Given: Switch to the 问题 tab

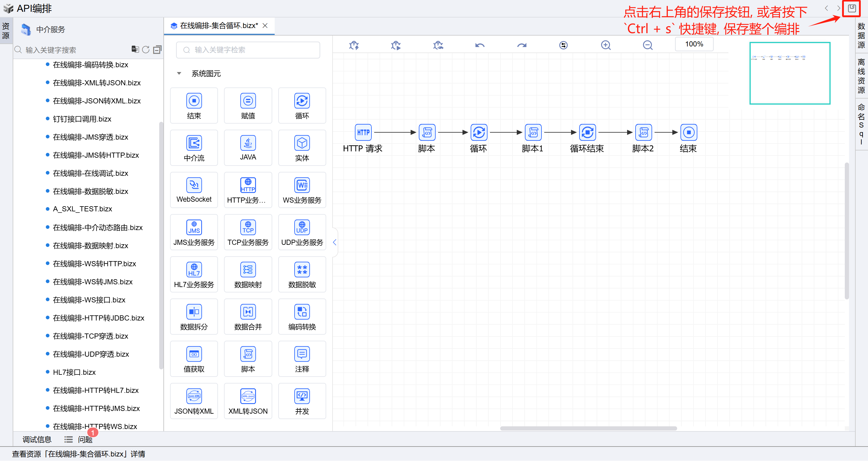Looking at the screenshot, I should (x=85, y=439).
